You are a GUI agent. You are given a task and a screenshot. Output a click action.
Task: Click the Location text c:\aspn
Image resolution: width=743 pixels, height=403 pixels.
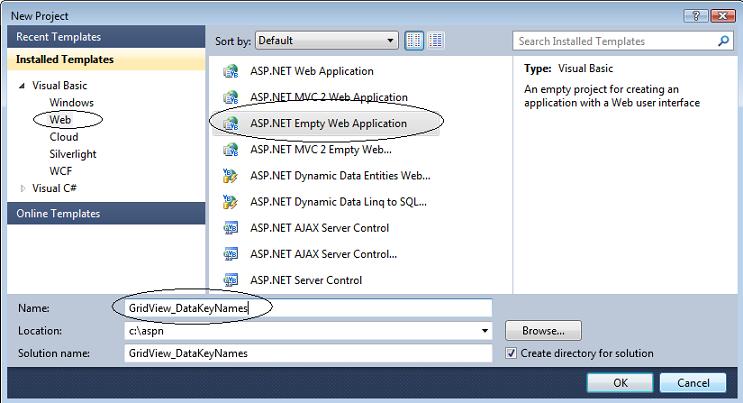(146, 330)
